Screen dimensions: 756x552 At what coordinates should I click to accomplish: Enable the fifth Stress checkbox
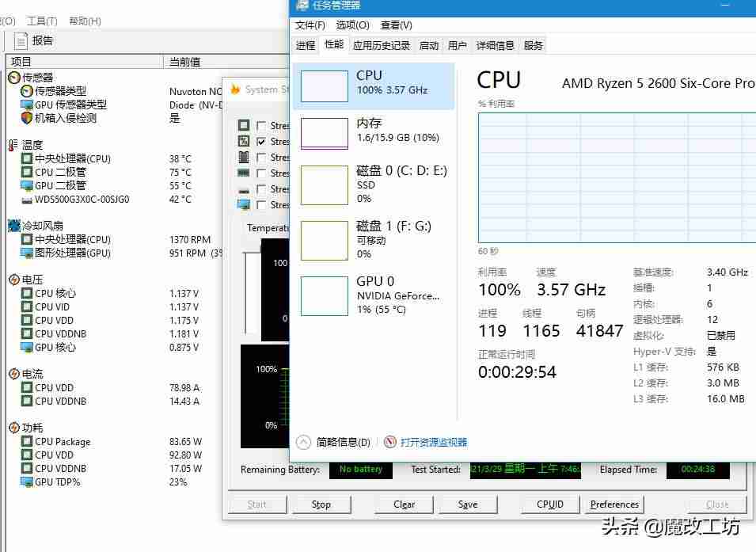click(261, 189)
